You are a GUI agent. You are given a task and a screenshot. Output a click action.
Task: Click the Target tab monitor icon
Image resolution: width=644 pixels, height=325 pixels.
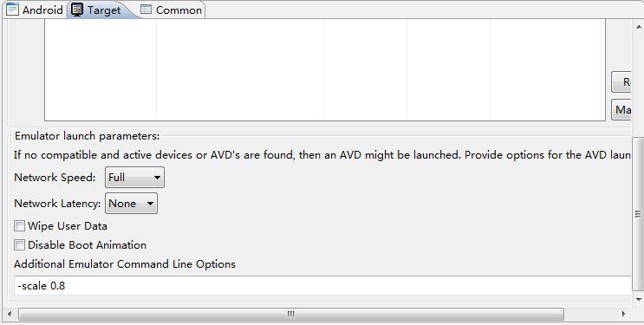(x=77, y=10)
